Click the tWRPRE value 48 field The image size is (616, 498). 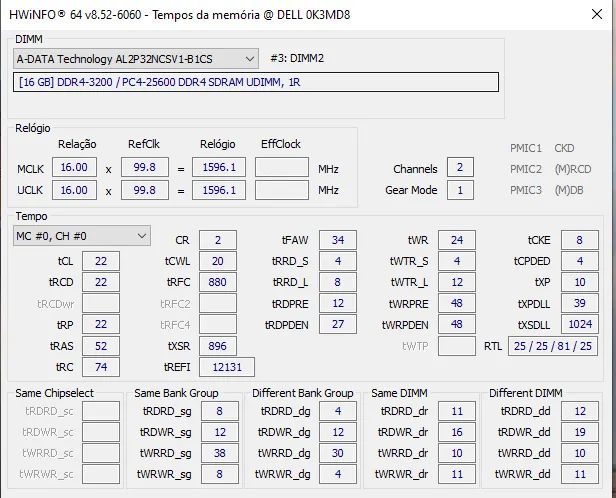pyautogui.click(x=457, y=303)
